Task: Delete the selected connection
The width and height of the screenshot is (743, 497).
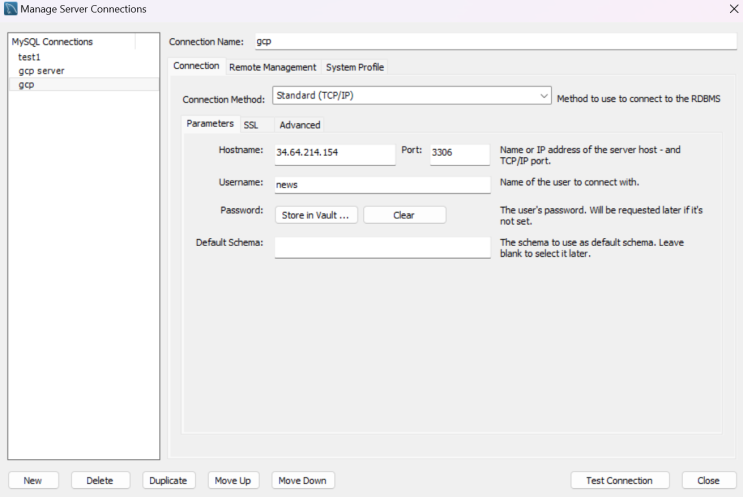Action: [x=100, y=480]
